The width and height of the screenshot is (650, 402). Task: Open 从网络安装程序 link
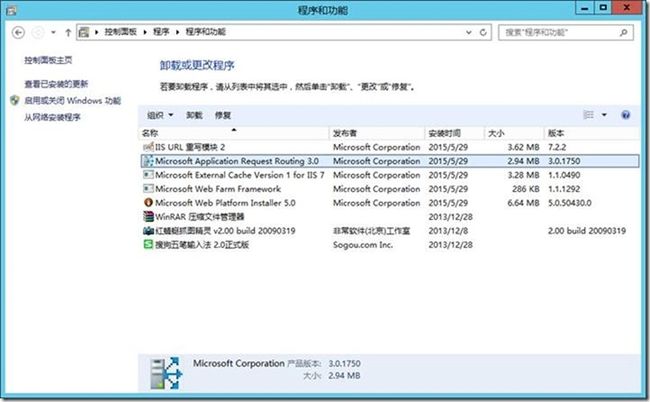(x=52, y=117)
